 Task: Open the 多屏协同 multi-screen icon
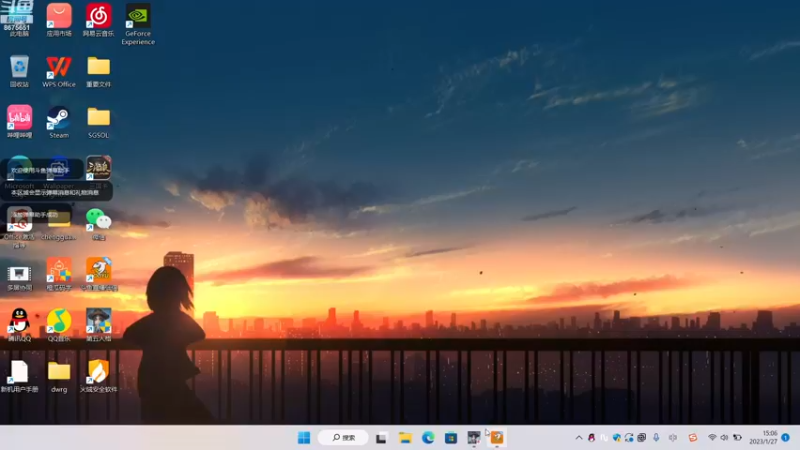pyautogui.click(x=19, y=278)
